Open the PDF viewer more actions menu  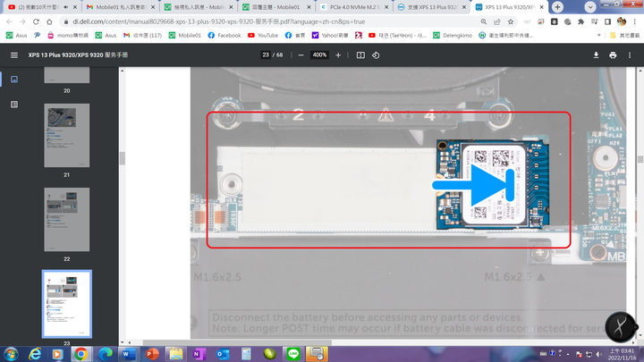[x=630, y=55]
